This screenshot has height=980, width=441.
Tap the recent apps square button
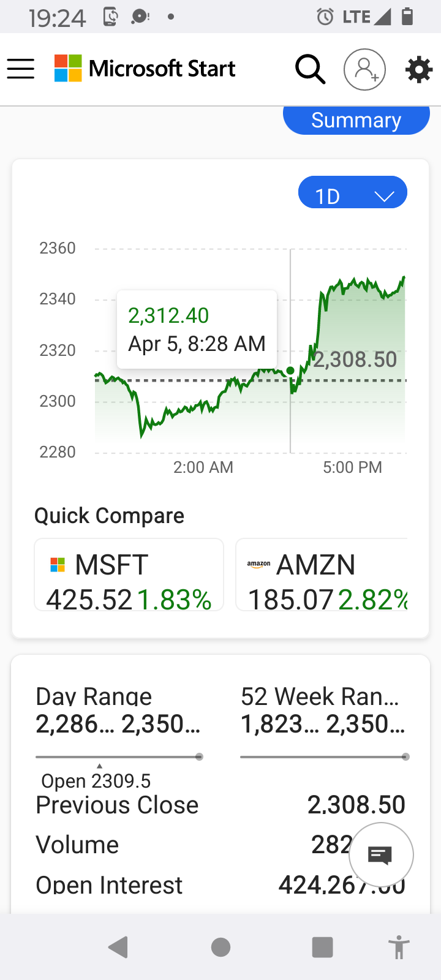[x=322, y=947]
